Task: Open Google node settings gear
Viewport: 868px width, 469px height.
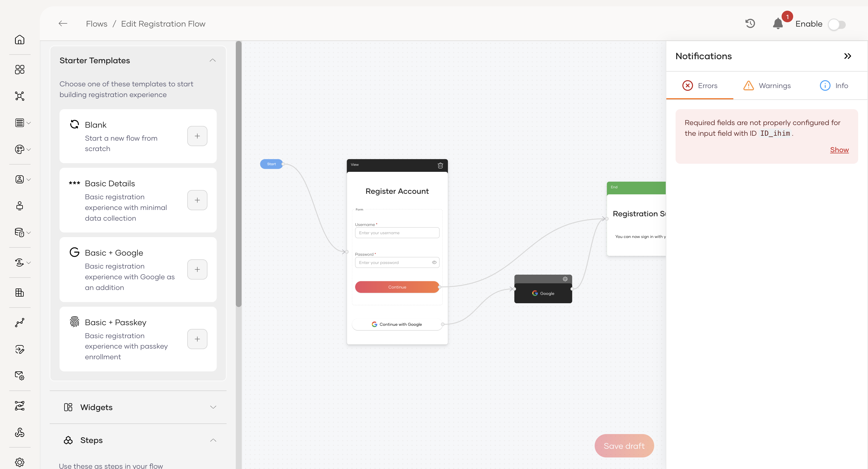Action: pyautogui.click(x=565, y=279)
